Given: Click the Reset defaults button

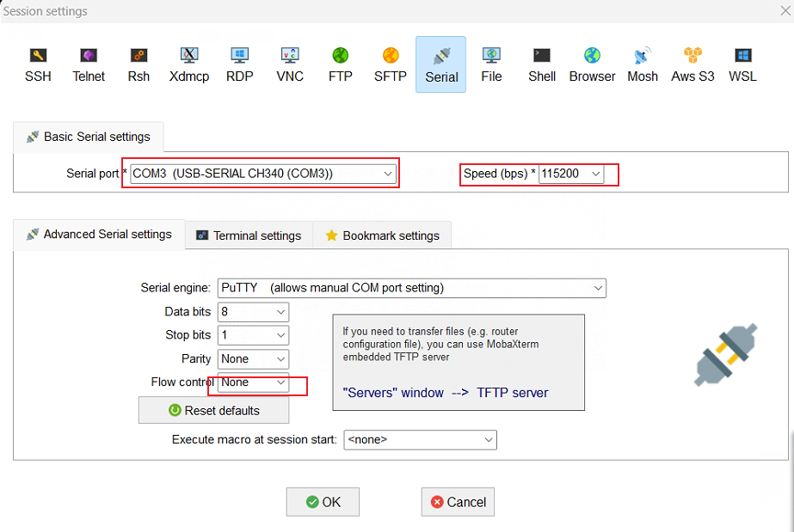Looking at the screenshot, I should click(213, 411).
